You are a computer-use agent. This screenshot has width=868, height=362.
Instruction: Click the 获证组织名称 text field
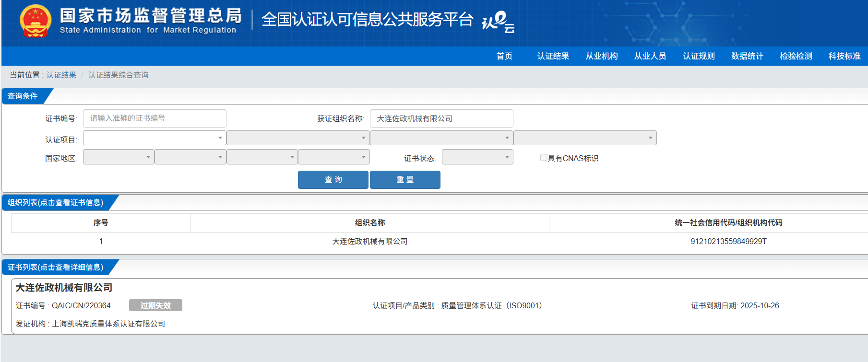pos(441,118)
